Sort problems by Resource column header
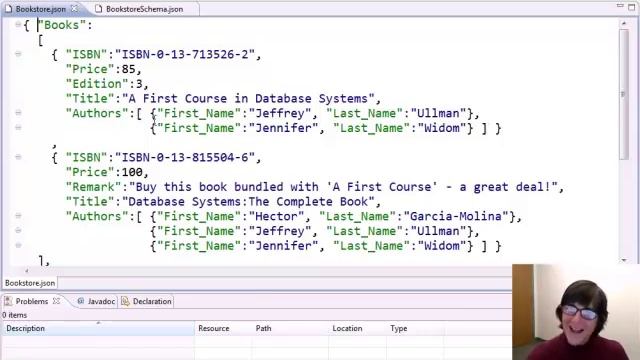Image resolution: width=640 pixels, height=360 pixels. (x=223, y=328)
